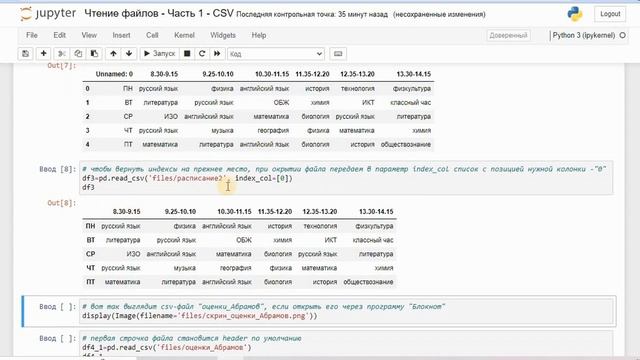
Task: Open the cell type dropdown showing Код
Action: click(x=276, y=54)
